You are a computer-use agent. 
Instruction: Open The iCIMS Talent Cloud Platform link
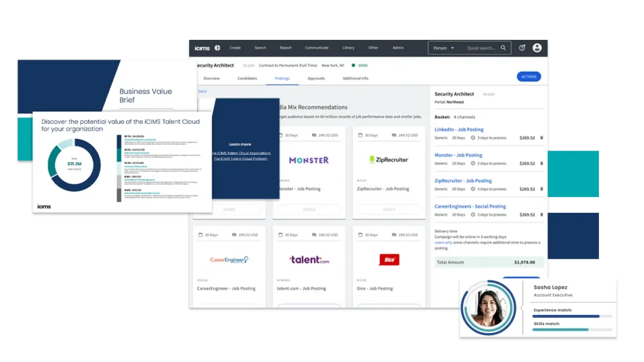[241, 159]
